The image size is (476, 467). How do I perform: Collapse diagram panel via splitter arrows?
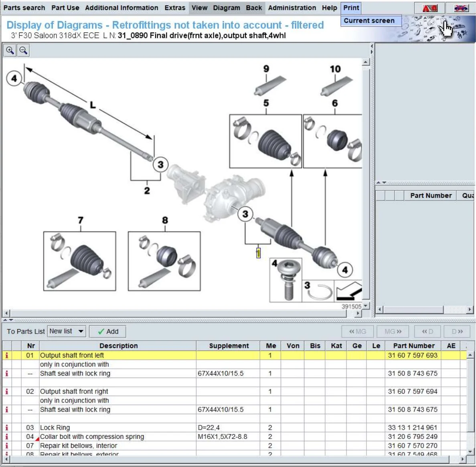point(372,49)
